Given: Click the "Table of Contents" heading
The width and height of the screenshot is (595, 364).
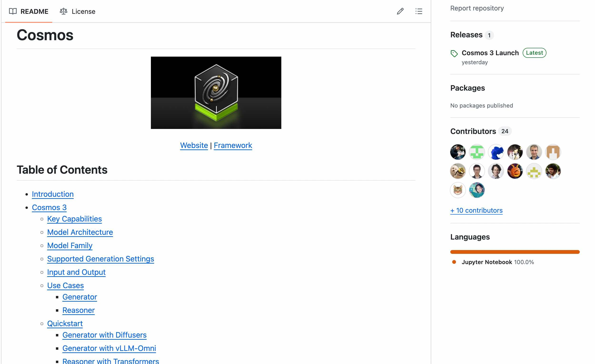Looking at the screenshot, I should [x=62, y=170].
